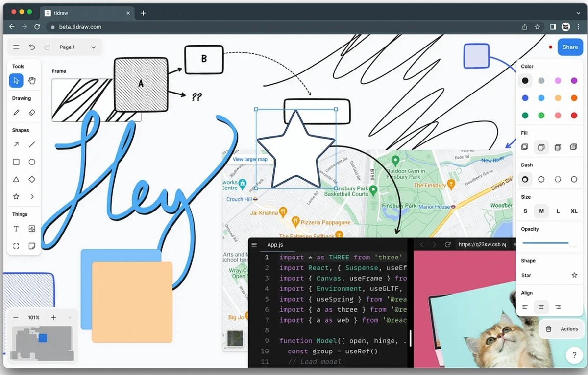Click the minimap viewport preview
The height and width of the screenshot is (375, 588).
43,338
